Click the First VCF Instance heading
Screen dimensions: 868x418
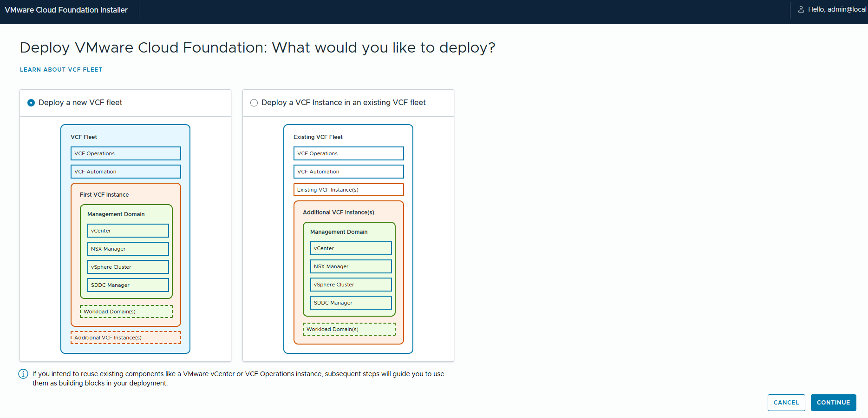tap(104, 195)
